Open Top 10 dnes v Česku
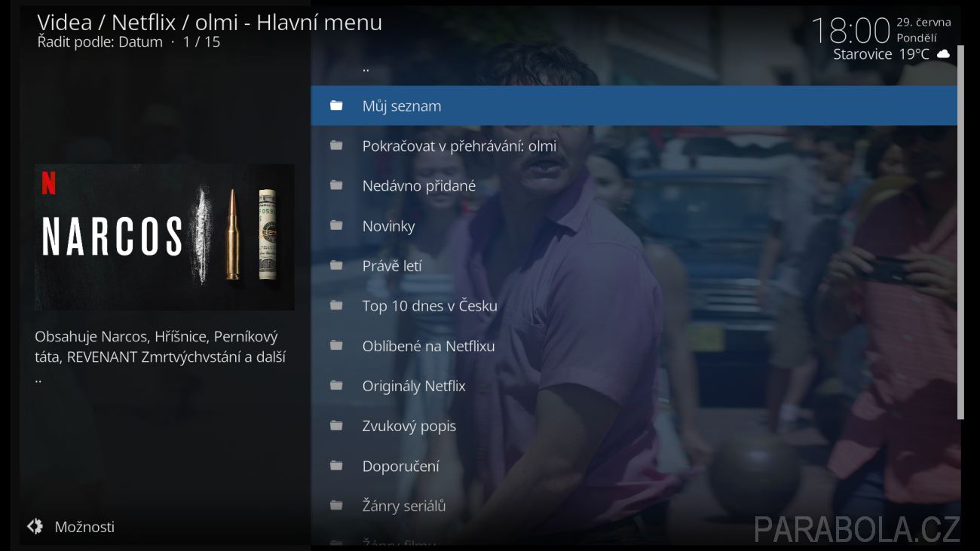980x551 pixels. tap(634, 305)
